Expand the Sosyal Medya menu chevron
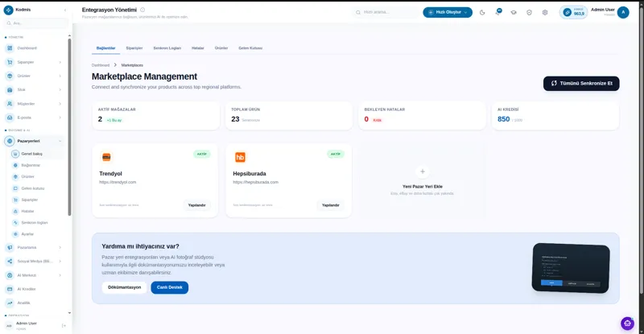The image size is (644, 334). pyautogui.click(x=60, y=262)
